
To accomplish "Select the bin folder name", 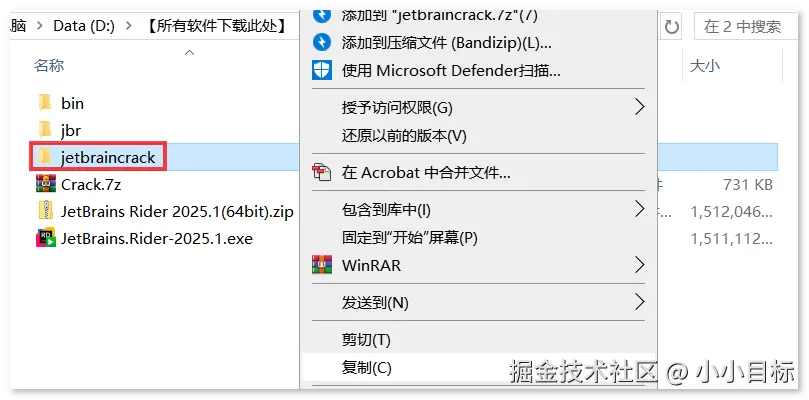I will [72, 103].
